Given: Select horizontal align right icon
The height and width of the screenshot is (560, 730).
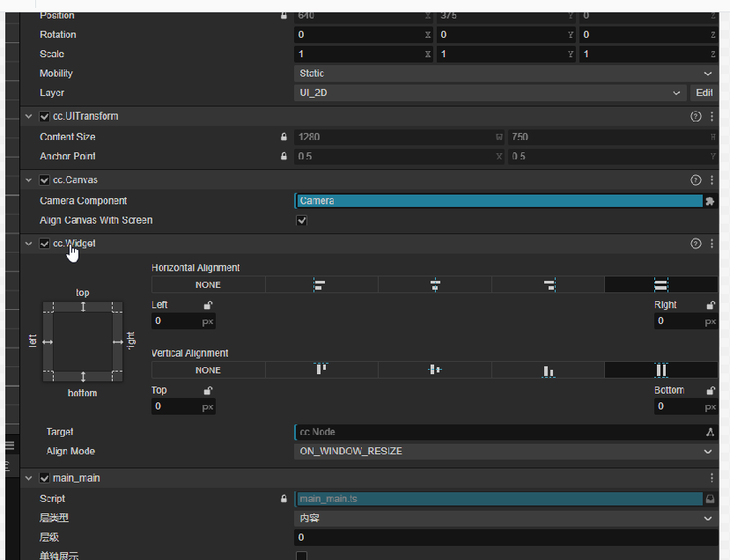Looking at the screenshot, I should click(548, 285).
